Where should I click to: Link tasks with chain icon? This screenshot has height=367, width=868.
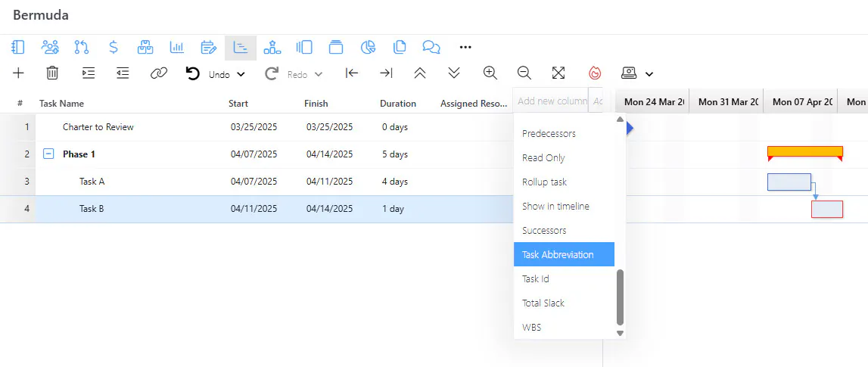point(159,73)
